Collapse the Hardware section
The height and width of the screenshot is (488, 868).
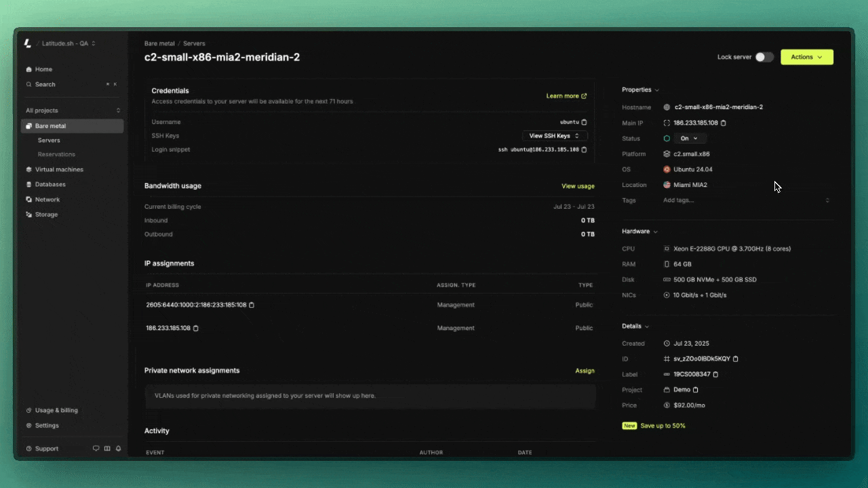639,232
